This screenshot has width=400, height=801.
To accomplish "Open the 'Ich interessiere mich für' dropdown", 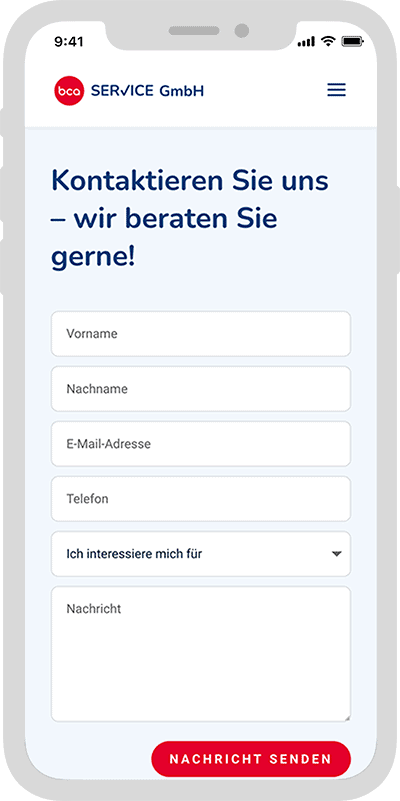I will [201, 554].
